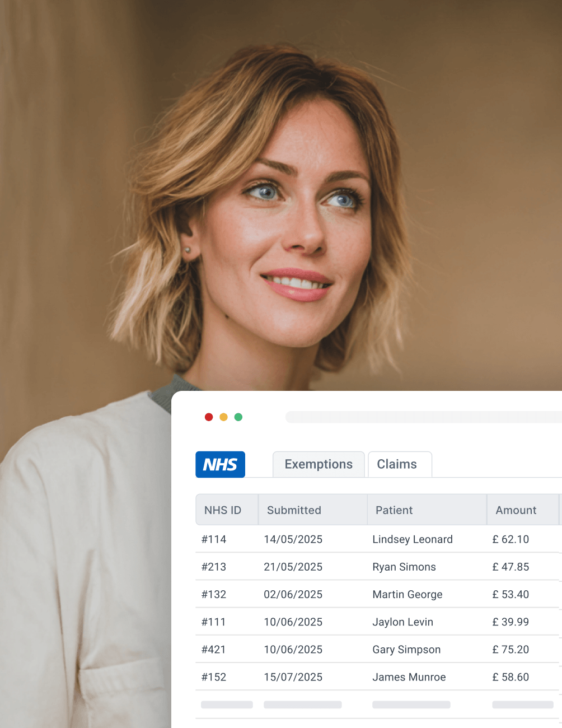Screen dimensions: 562x728
Task: Click amount £ 75.20
Action: 511,650
